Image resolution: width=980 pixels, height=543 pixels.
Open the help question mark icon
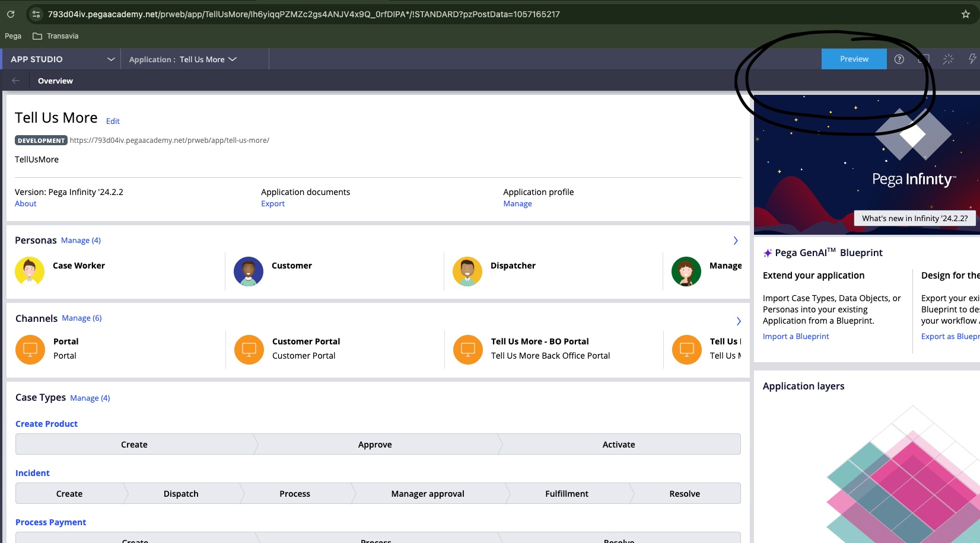(899, 59)
